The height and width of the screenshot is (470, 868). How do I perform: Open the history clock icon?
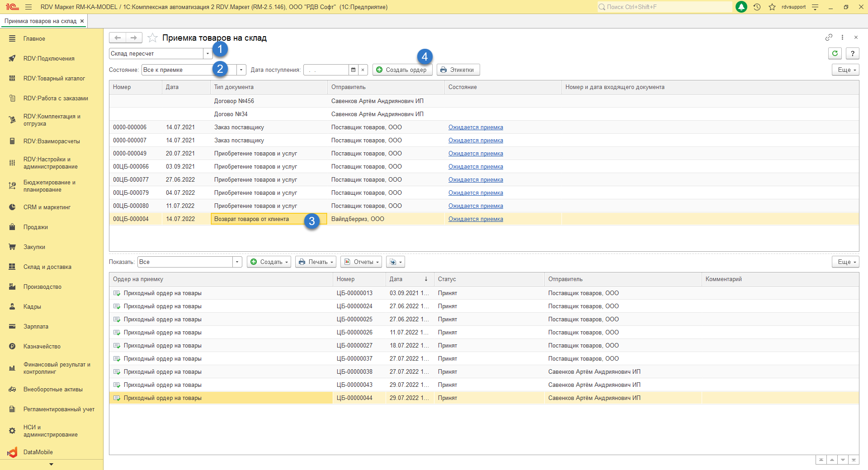coord(757,7)
